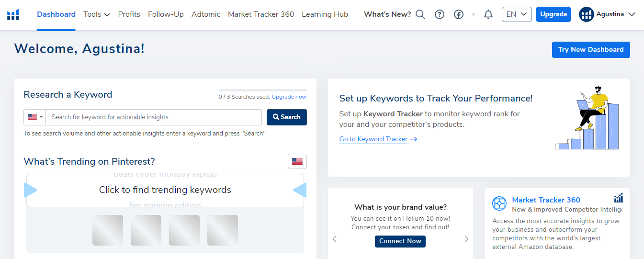
Task: Select the first trending image placeholder
Action: click(108, 230)
